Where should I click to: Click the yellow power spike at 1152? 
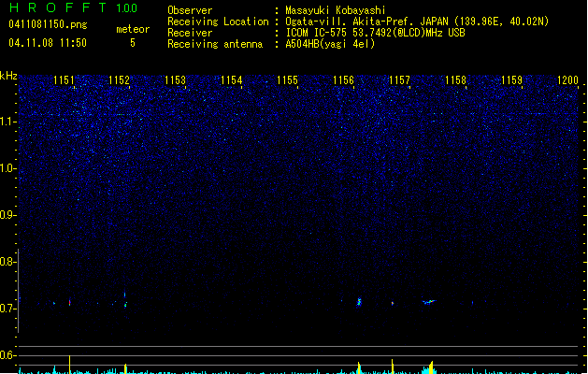point(125,368)
